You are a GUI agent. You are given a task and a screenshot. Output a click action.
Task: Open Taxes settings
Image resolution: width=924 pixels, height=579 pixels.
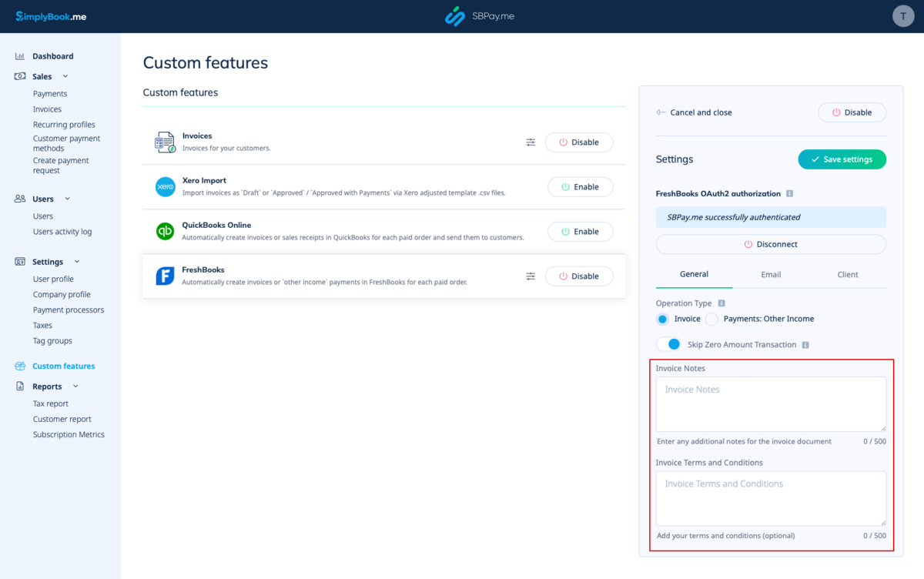tap(42, 326)
